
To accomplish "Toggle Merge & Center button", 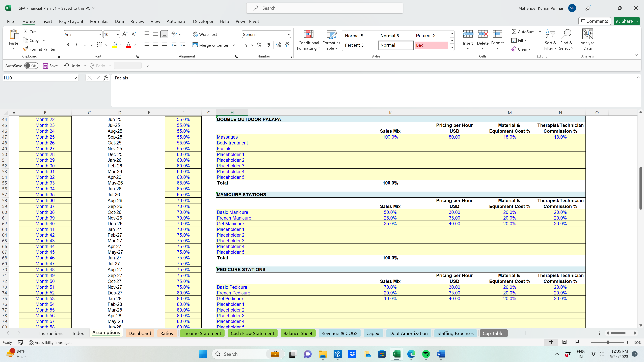I will pos(210,45).
